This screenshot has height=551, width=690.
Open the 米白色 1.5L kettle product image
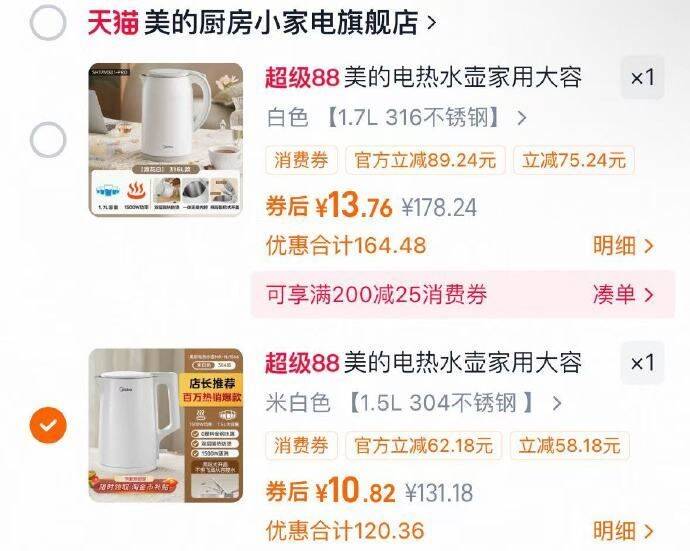166,425
